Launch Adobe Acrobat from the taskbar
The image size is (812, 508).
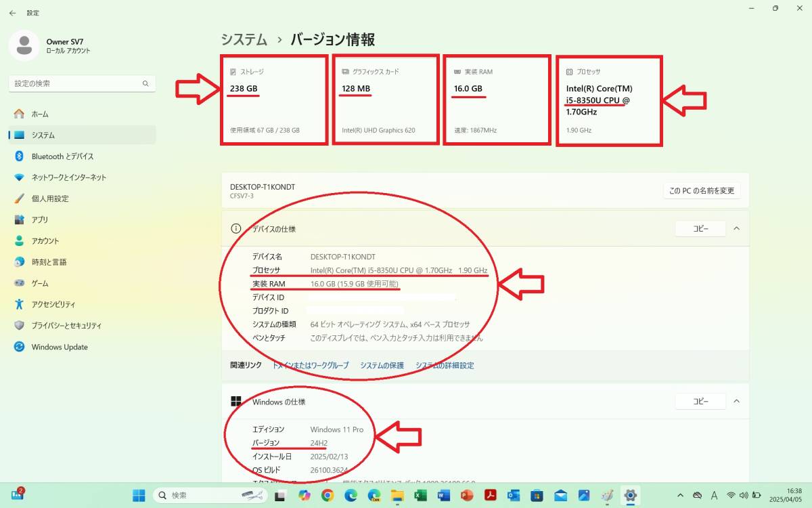point(490,495)
